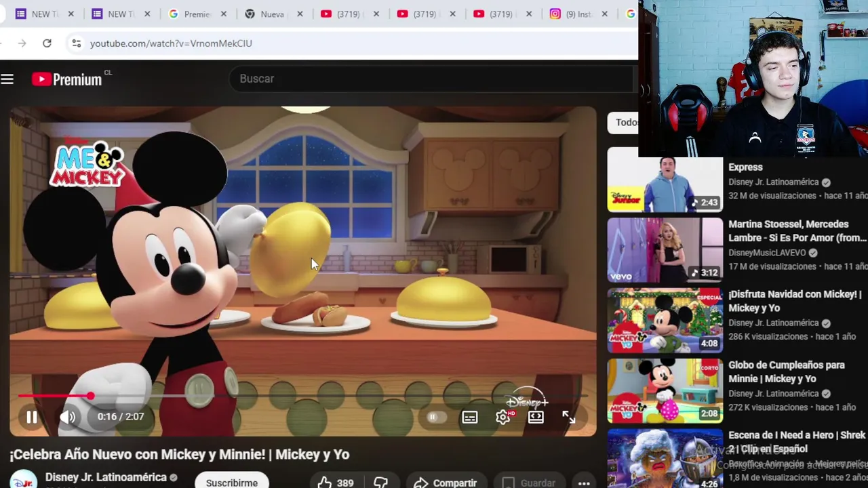
Task: Open Disney Jr. Latinoamérica channel name below video
Action: (106, 477)
